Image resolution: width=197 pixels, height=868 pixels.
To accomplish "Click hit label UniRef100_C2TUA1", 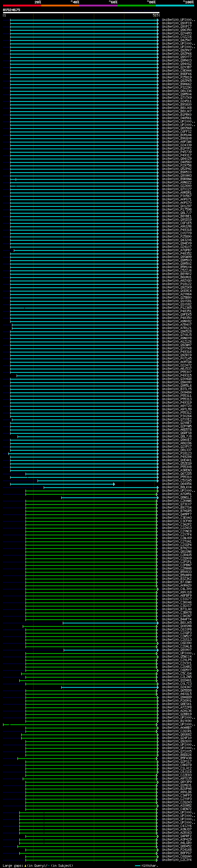I will 177,541.
